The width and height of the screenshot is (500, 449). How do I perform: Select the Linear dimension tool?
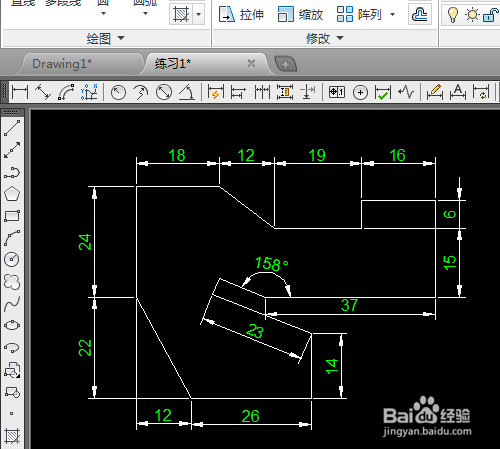(20, 92)
